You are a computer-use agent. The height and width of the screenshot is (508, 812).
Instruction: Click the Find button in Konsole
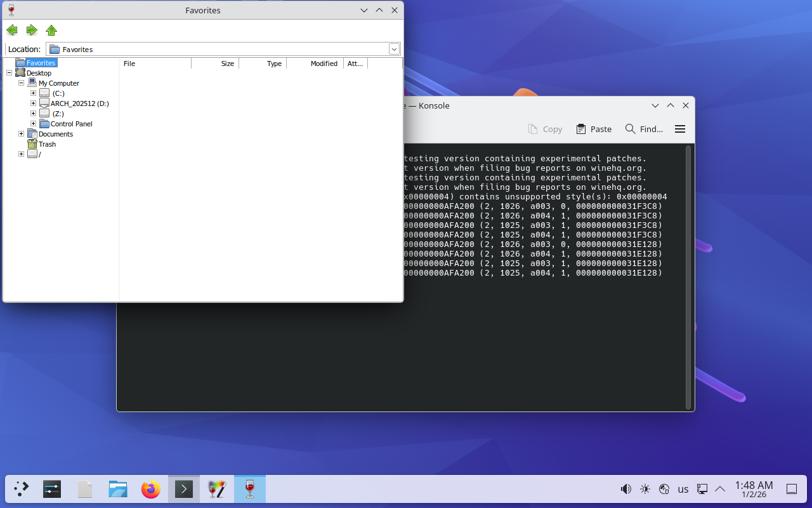tap(644, 129)
